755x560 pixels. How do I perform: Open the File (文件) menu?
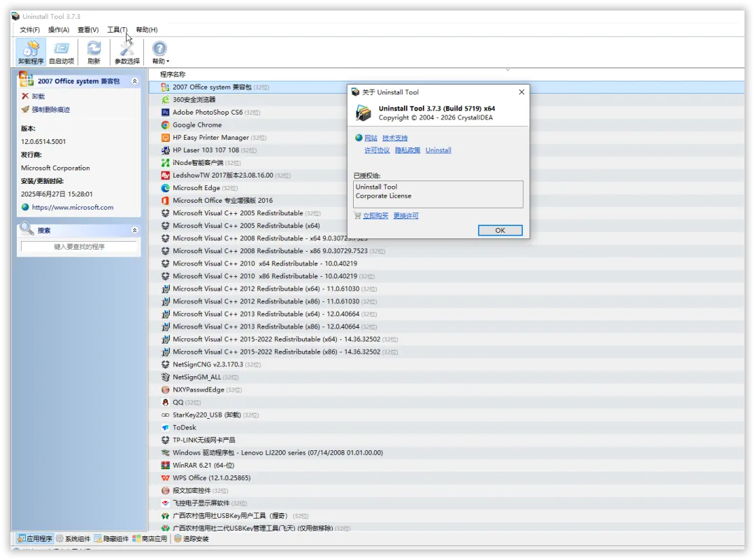pos(29,30)
